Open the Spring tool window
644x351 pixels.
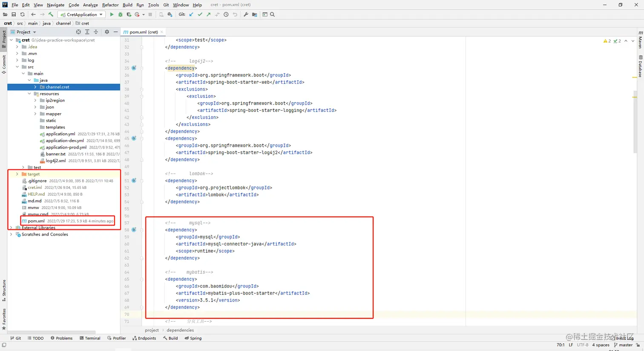(193, 338)
